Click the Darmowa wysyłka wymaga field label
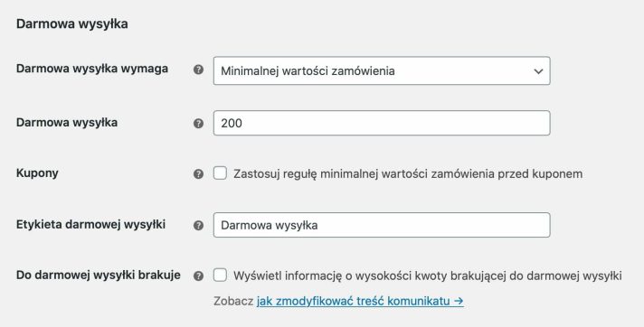The width and height of the screenshot is (644, 327). pos(92,69)
